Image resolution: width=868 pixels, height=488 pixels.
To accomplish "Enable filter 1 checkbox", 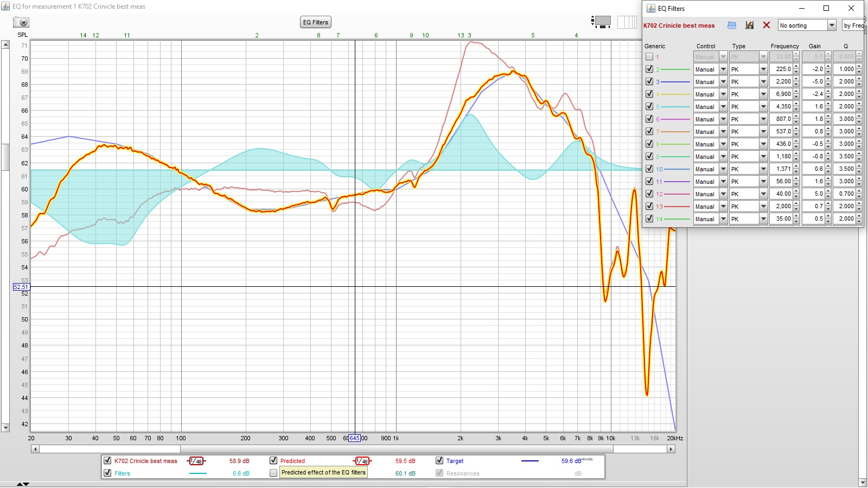I will pyautogui.click(x=649, y=56).
